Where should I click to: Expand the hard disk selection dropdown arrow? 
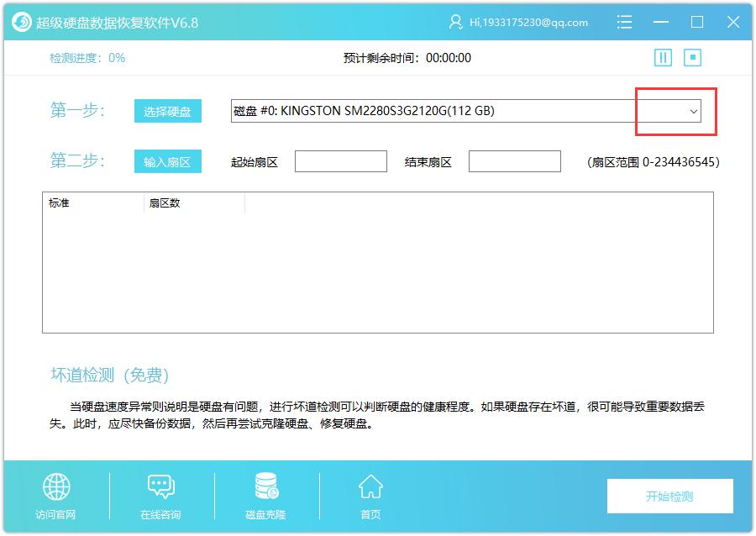tap(692, 111)
